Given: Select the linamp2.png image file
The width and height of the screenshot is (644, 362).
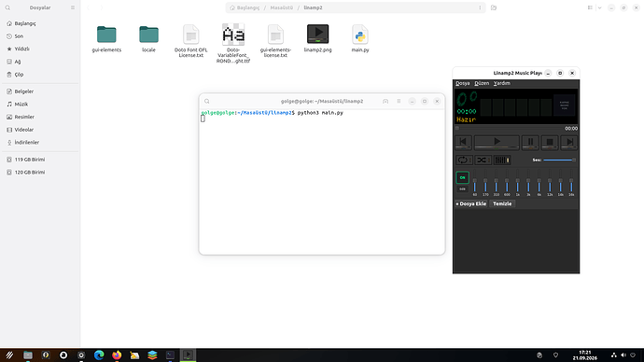Looking at the screenshot, I should [x=318, y=39].
